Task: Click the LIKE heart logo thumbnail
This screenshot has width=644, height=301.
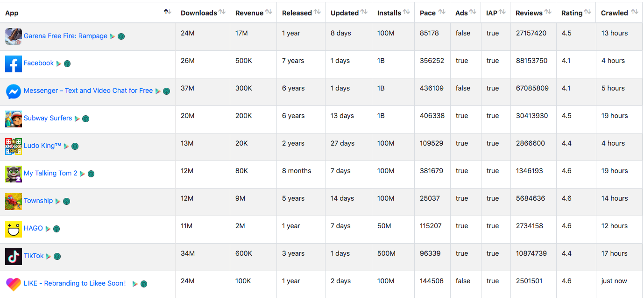Action: tap(14, 284)
